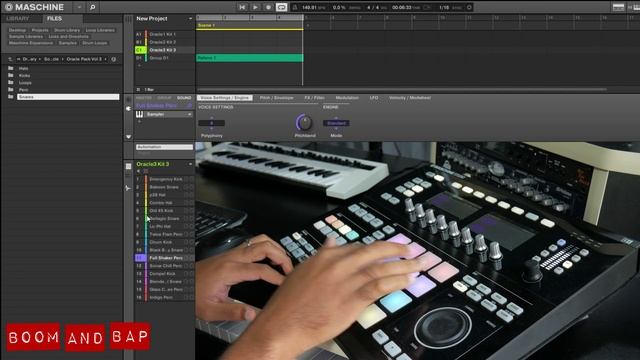Open the 1/16 grid sync setting
Viewport: 640px width, 360px height.
click(x=444, y=7)
